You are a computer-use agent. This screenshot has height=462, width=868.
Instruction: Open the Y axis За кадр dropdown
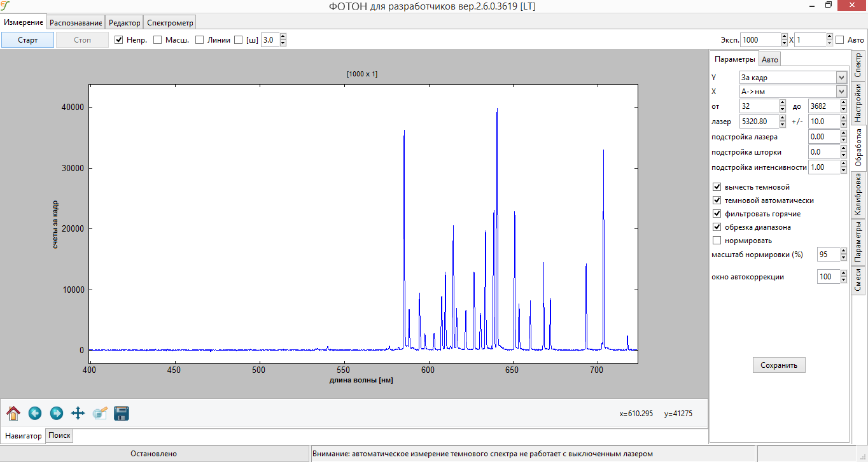point(793,77)
